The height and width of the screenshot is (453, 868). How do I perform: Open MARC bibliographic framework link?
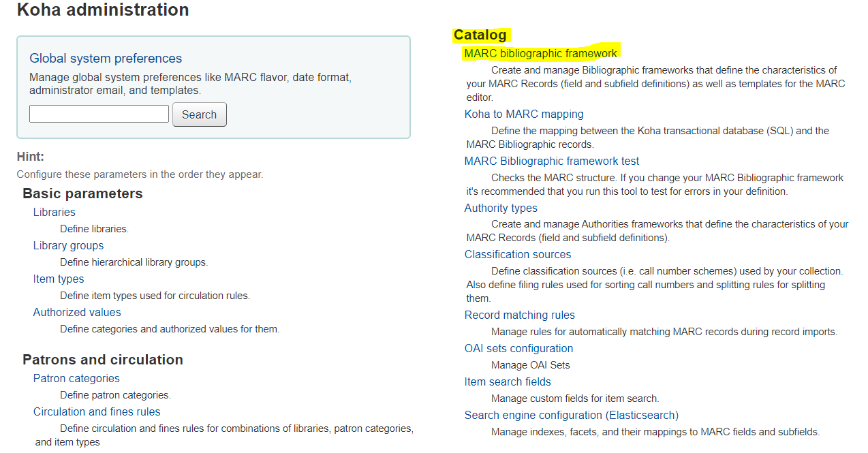[541, 54]
